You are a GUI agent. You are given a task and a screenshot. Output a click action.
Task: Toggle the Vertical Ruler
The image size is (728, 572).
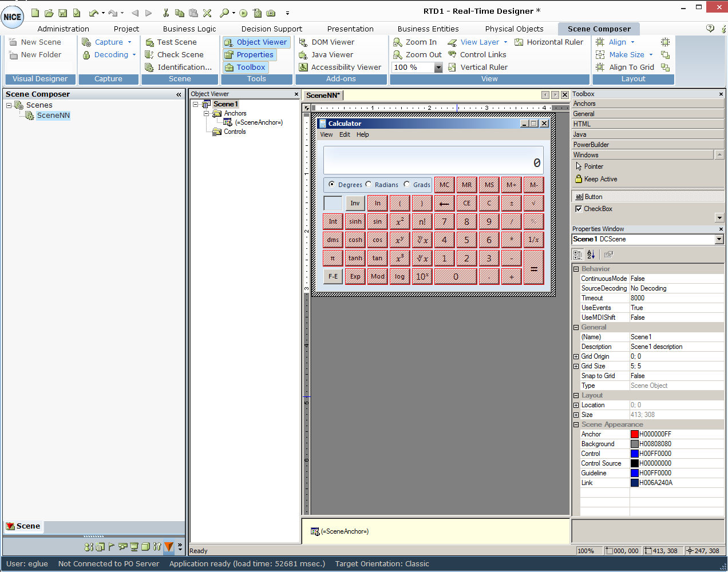pyautogui.click(x=478, y=67)
